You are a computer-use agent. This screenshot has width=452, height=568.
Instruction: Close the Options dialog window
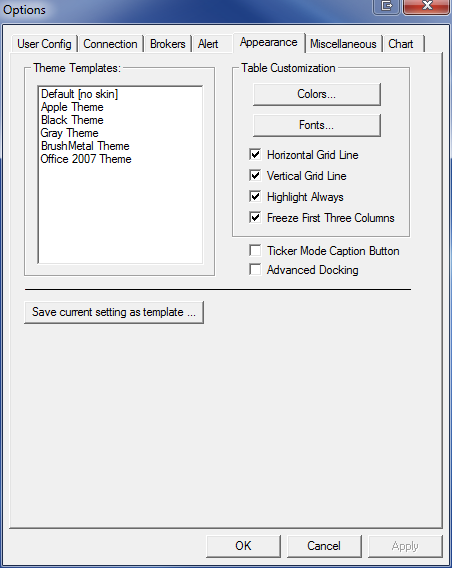click(x=427, y=6)
